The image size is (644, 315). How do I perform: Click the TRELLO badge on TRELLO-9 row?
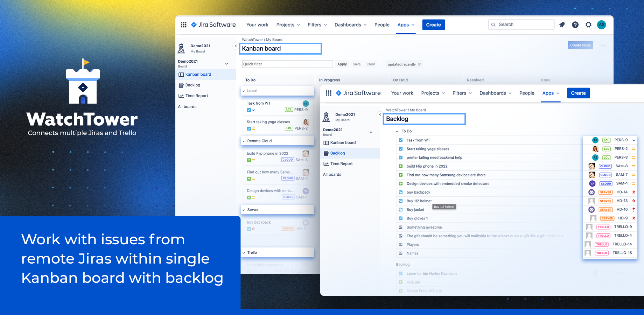[603, 227]
